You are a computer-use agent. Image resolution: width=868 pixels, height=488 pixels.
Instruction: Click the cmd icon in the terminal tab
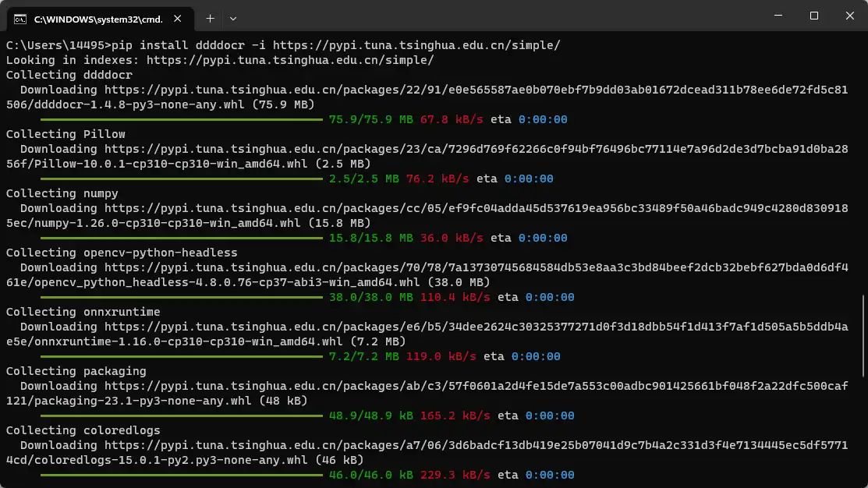pos(21,17)
